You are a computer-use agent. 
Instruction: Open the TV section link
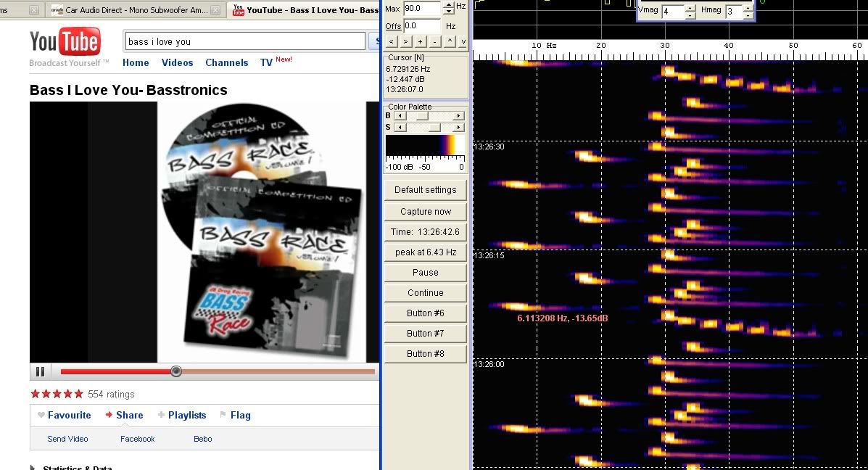[266, 62]
